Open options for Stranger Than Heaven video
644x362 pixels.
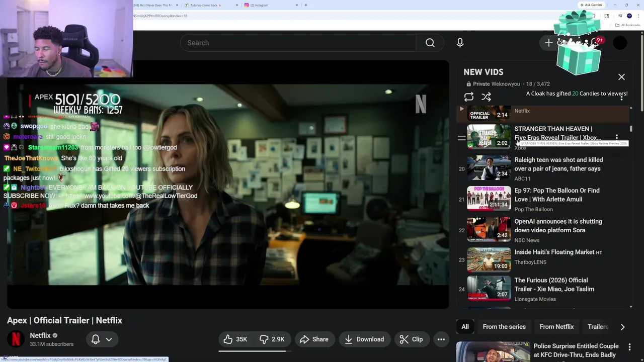617,137
